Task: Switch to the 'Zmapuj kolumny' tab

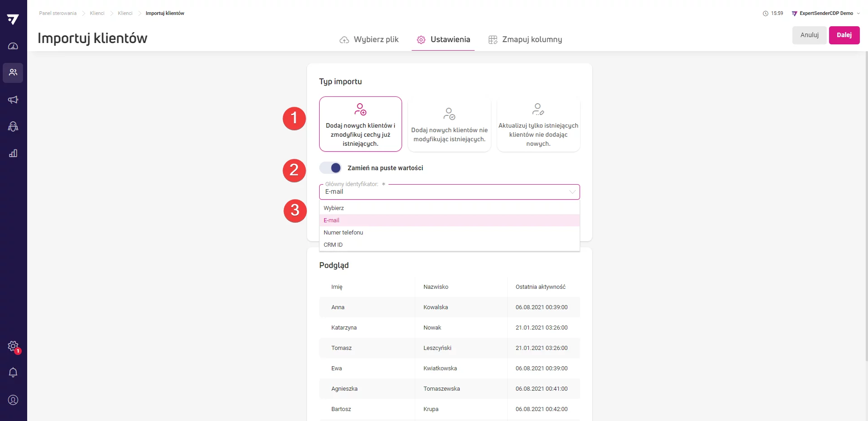Action: click(525, 40)
